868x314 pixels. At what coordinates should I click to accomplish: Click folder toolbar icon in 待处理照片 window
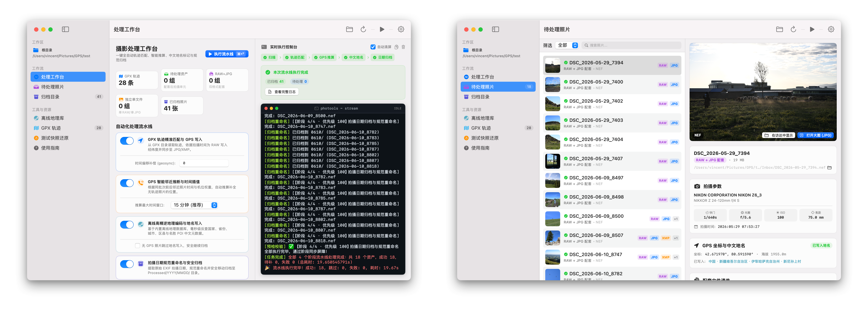[779, 29]
